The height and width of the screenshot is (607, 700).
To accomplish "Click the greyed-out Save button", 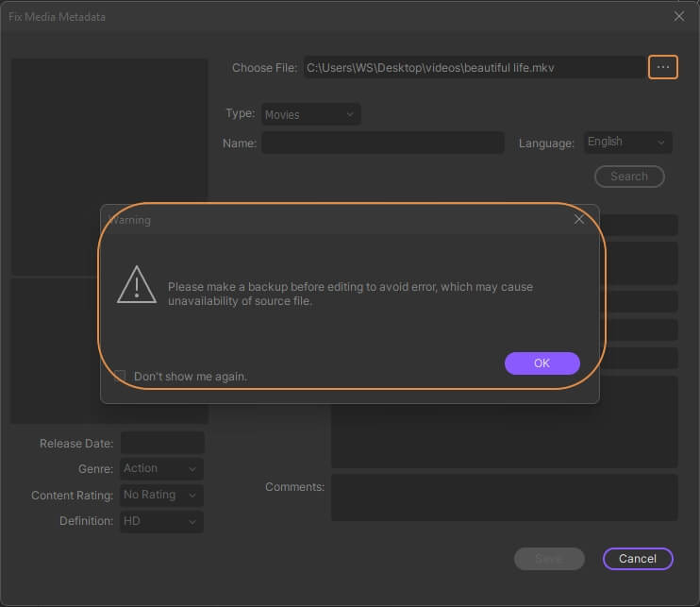I will tap(549, 559).
